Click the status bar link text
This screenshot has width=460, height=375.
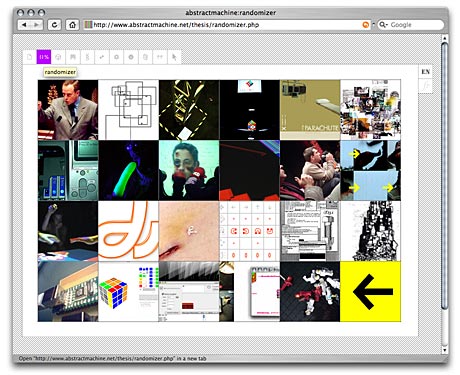112,359
